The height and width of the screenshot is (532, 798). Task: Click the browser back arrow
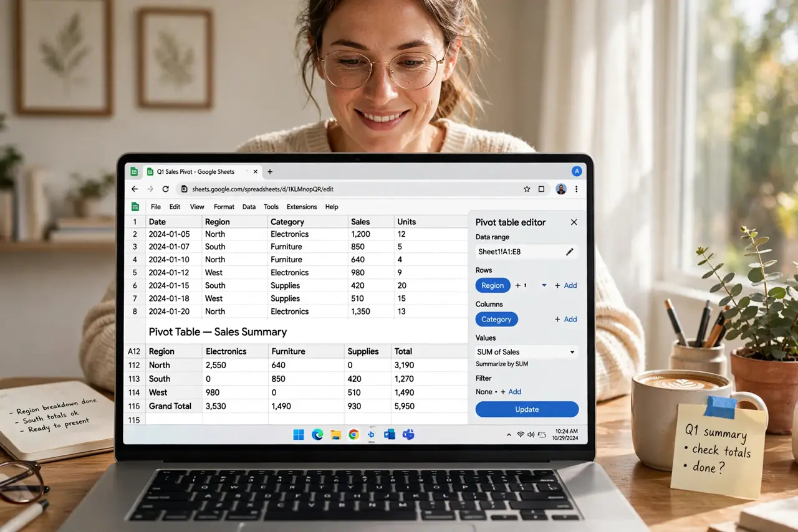(x=135, y=189)
